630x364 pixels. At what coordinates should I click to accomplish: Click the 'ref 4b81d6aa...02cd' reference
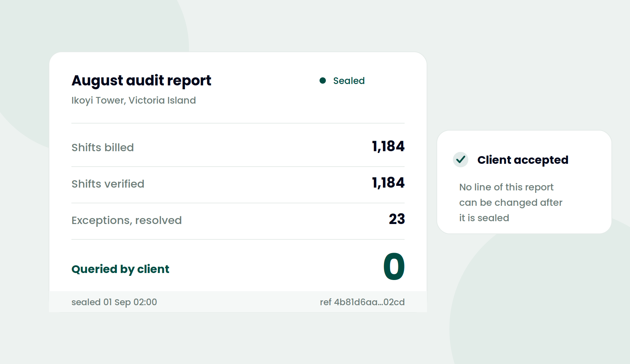pyautogui.click(x=362, y=302)
